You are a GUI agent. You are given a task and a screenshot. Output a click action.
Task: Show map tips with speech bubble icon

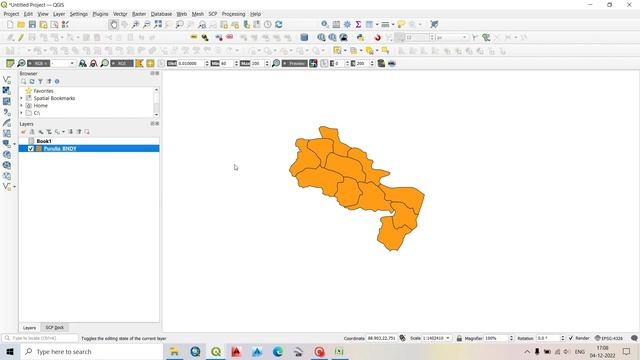(x=401, y=24)
